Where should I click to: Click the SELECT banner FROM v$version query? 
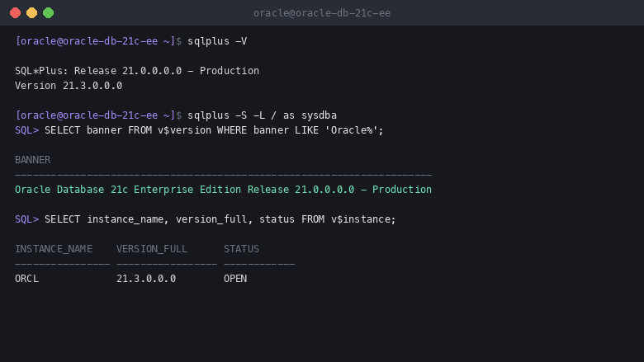coord(214,130)
